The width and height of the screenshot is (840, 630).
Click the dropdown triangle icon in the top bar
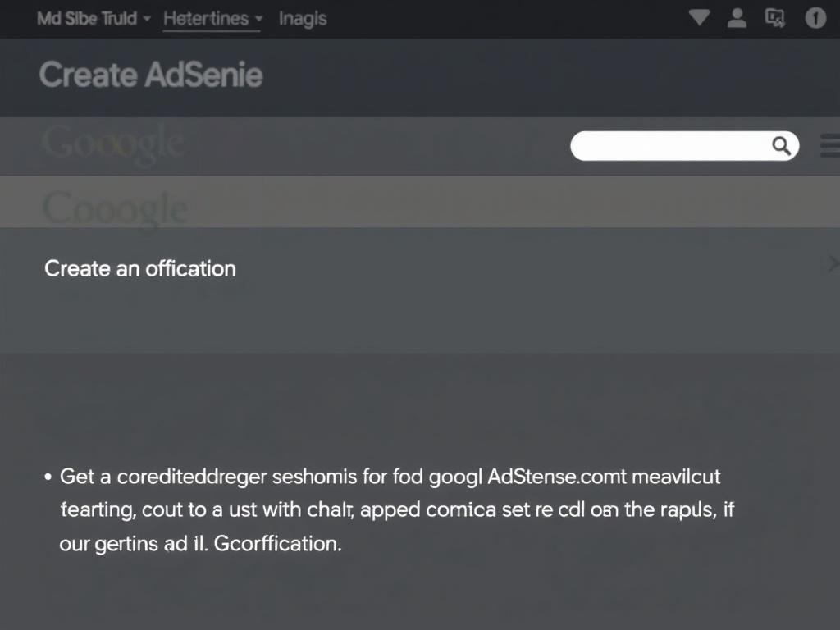[x=699, y=17]
